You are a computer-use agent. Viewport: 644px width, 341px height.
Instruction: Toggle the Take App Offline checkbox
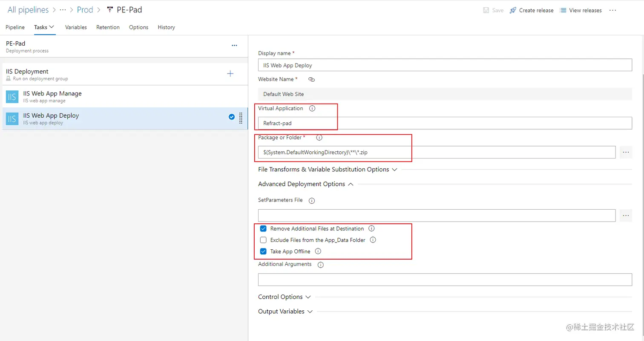pos(263,251)
